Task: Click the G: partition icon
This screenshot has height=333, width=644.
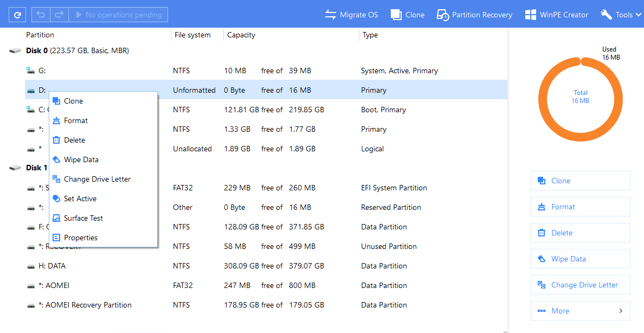Action: pos(30,71)
